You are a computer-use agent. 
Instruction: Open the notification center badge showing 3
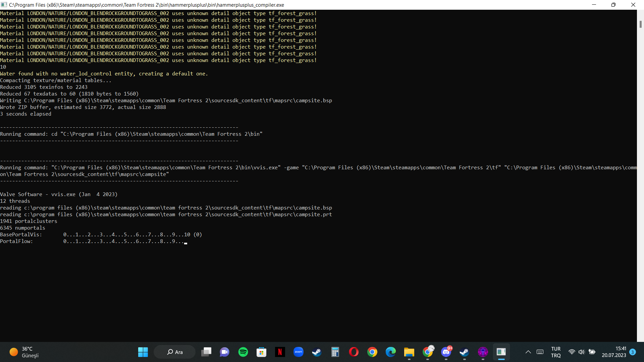(632, 352)
